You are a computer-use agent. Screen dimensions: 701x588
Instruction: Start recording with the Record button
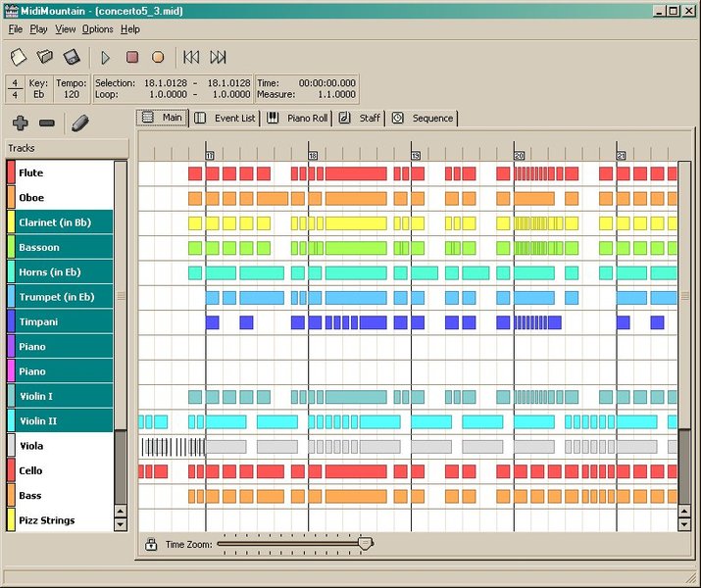pos(158,57)
